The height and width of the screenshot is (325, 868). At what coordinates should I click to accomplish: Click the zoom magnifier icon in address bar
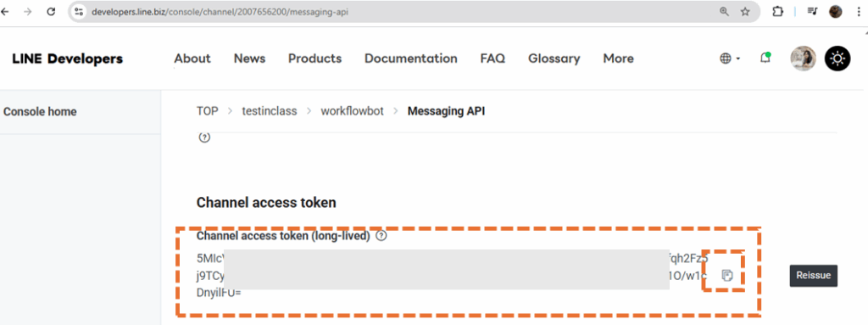[x=724, y=12]
